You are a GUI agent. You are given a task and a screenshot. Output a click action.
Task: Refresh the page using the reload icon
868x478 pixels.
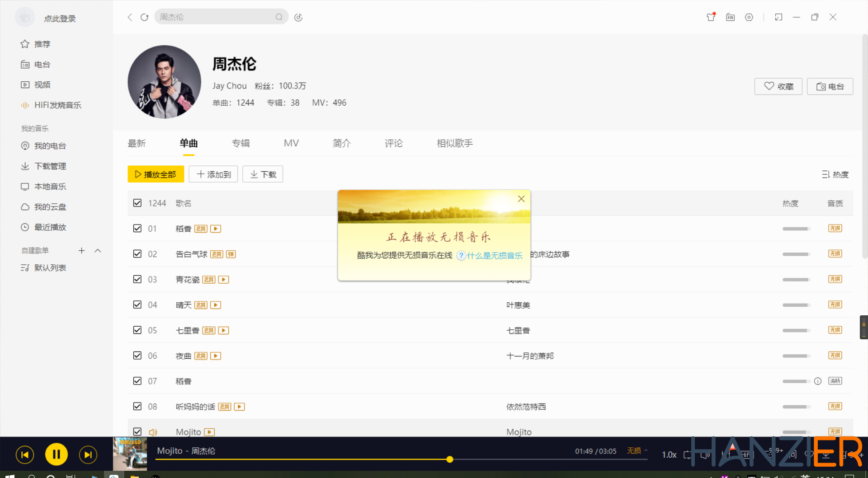[144, 17]
